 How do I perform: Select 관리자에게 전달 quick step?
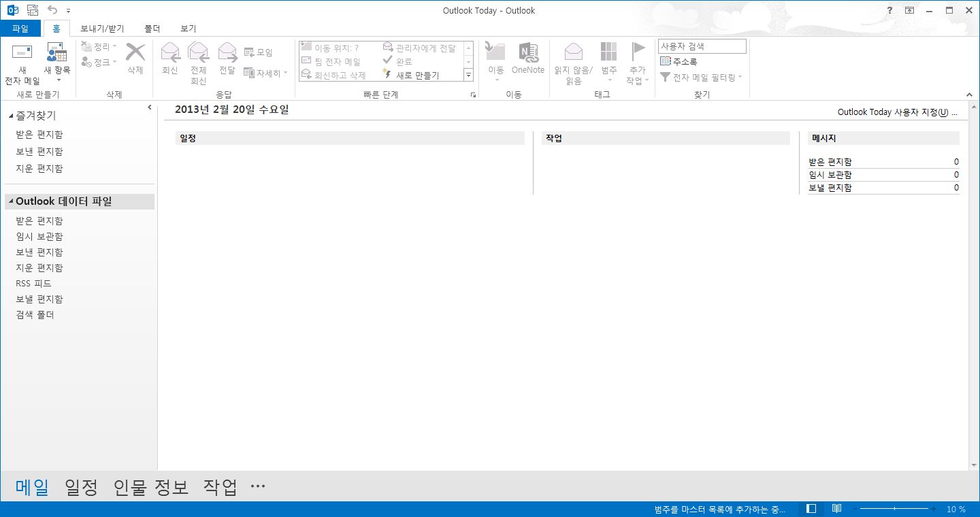[420, 48]
